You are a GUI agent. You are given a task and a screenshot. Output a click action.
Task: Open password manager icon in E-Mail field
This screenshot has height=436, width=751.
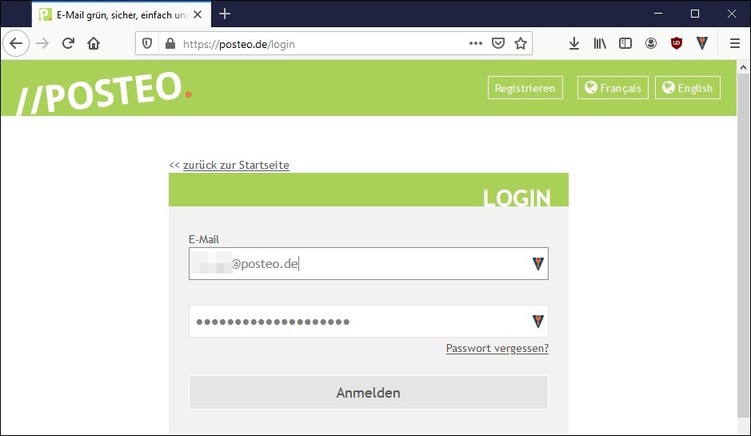click(x=538, y=264)
